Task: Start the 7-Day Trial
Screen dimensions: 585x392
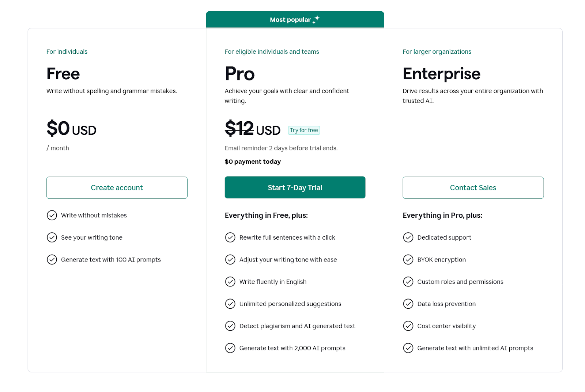Action: [x=295, y=187]
